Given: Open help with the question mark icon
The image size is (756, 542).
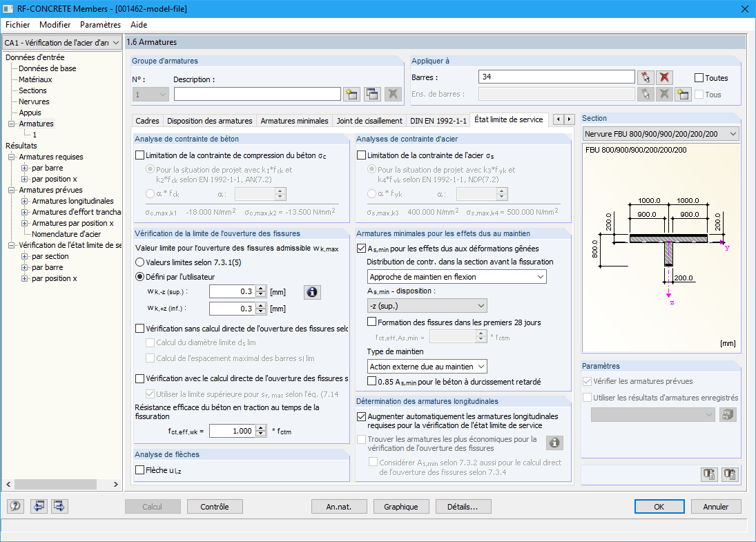Looking at the screenshot, I should pos(14,506).
